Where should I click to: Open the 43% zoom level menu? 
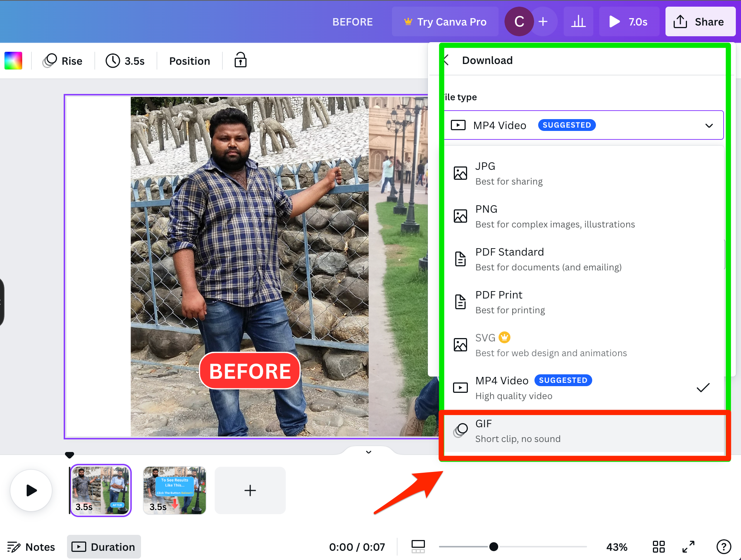click(617, 547)
